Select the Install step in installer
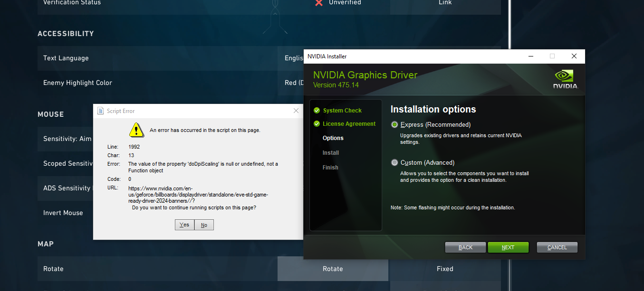Image resolution: width=644 pixels, height=291 pixels. (x=331, y=153)
